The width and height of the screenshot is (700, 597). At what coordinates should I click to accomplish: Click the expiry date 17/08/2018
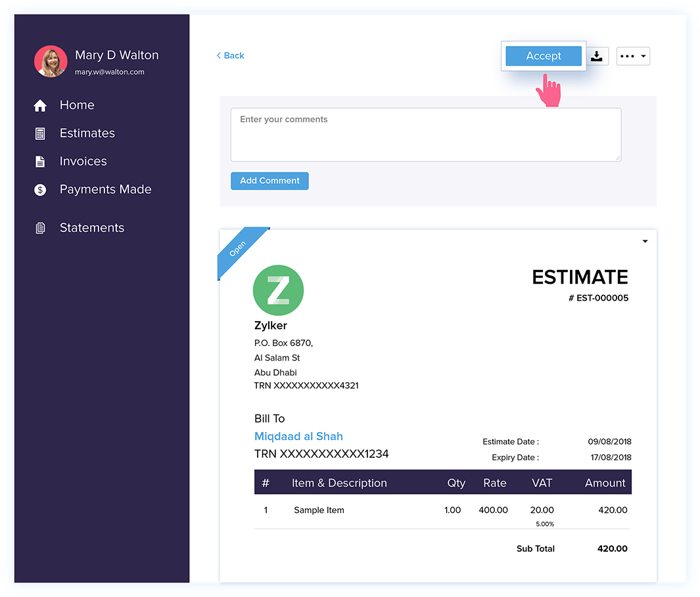pyautogui.click(x=611, y=457)
